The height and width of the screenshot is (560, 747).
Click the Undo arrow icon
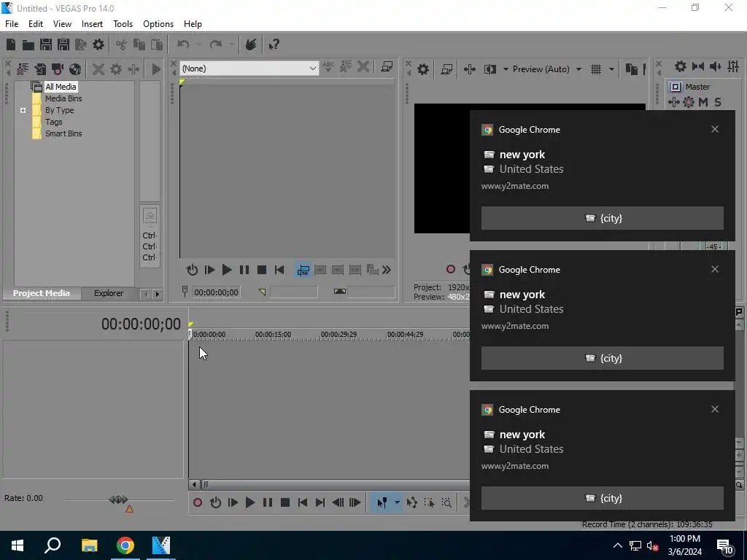tap(183, 44)
